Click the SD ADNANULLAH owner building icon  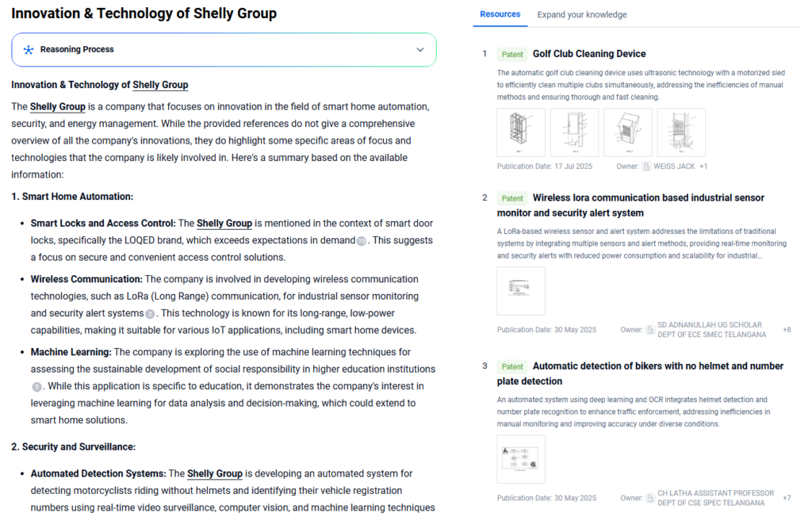[x=650, y=330]
